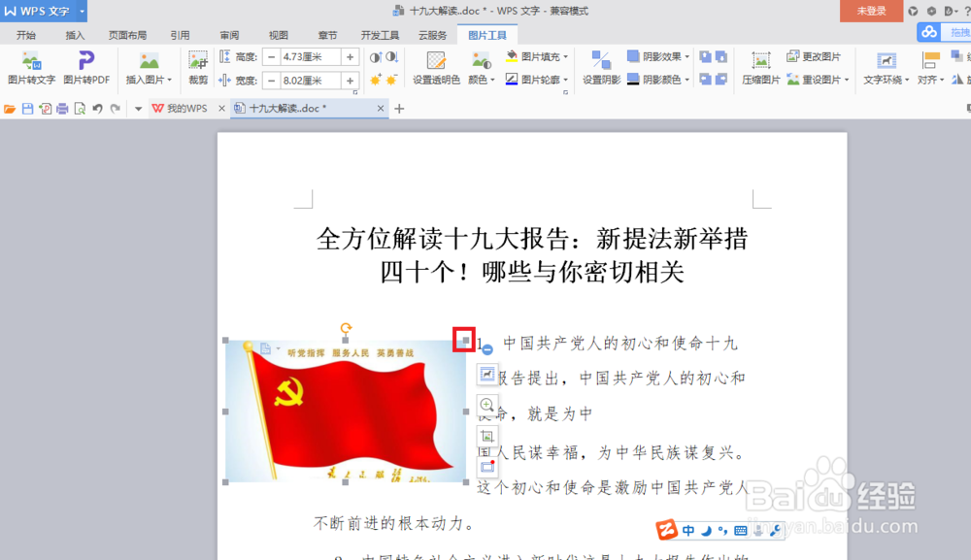
Task: Click plus stepper to increase 高度 height
Action: pos(352,55)
